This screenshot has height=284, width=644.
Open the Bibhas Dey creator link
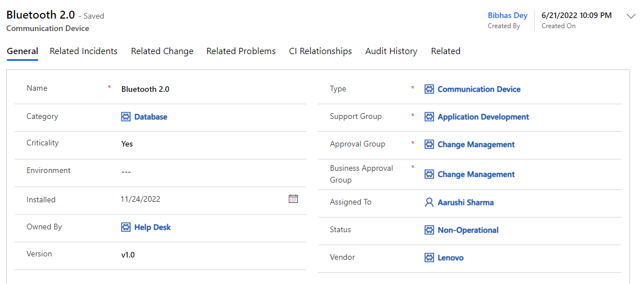click(x=507, y=16)
